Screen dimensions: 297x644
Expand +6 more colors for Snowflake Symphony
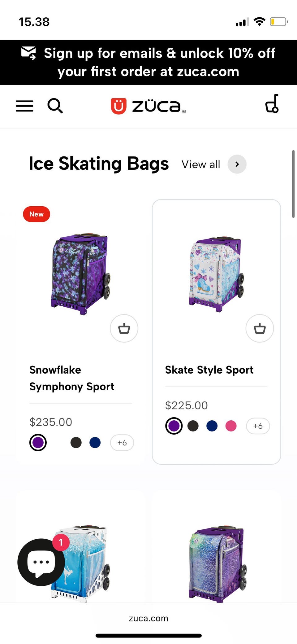(x=122, y=443)
